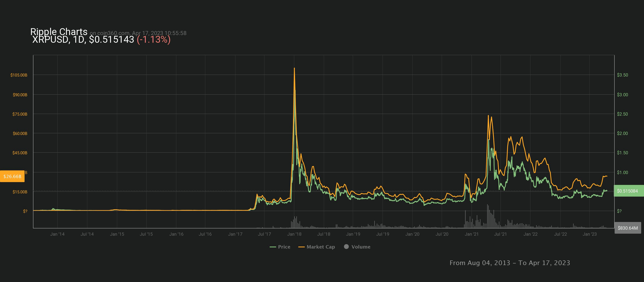Click the $105.00B market cap axis label
Screen dimensions: 644x282
(19, 75)
